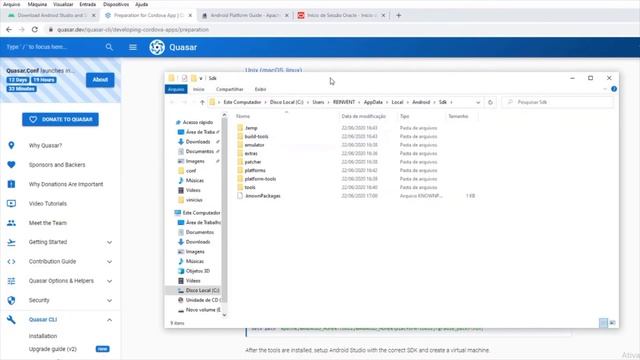
Task: Switch to details view in Explorer
Action: (x=603, y=323)
